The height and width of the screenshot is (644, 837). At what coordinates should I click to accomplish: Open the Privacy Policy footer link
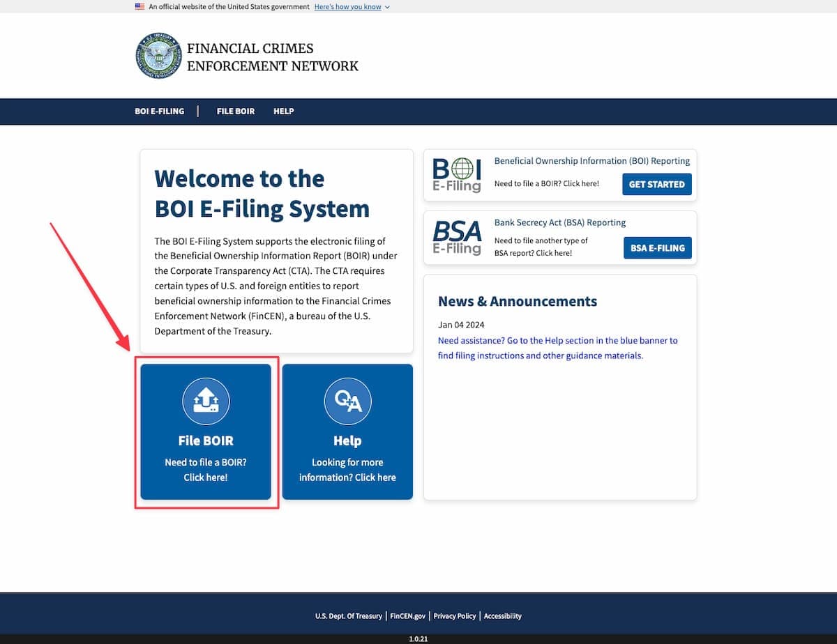click(454, 616)
